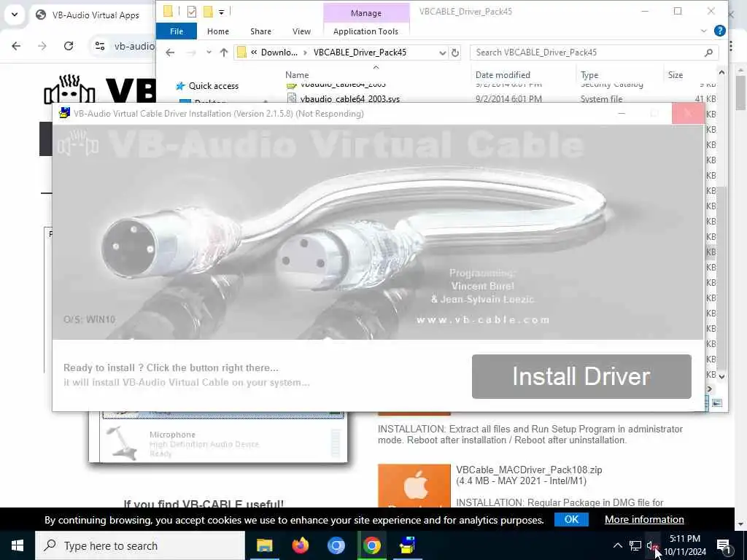Click browser back arrow
747x560 pixels.
click(x=16, y=46)
